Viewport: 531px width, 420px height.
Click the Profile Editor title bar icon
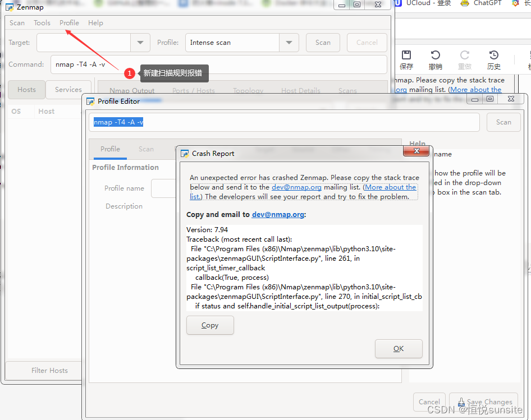[x=90, y=101]
